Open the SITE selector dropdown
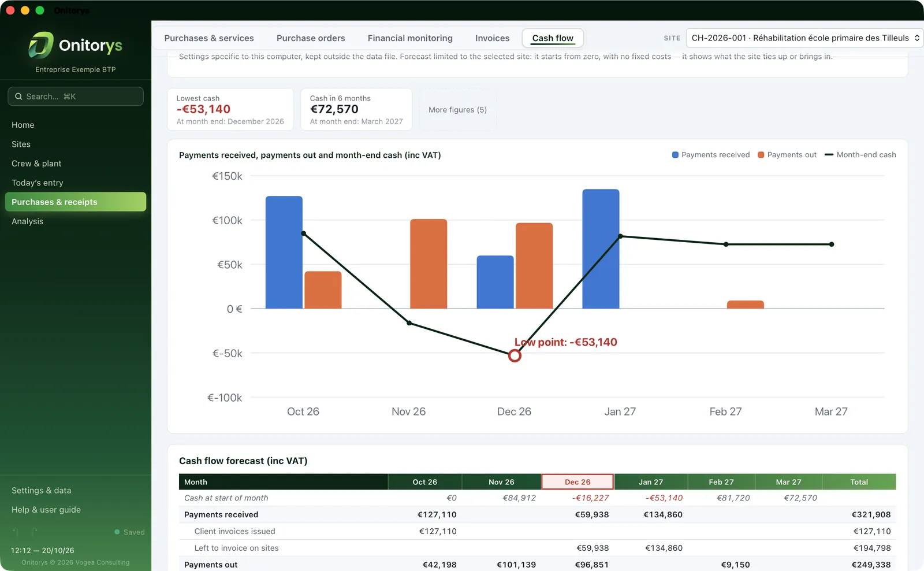The width and height of the screenshot is (924, 571). pyautogui.click(x=804, y=38)
